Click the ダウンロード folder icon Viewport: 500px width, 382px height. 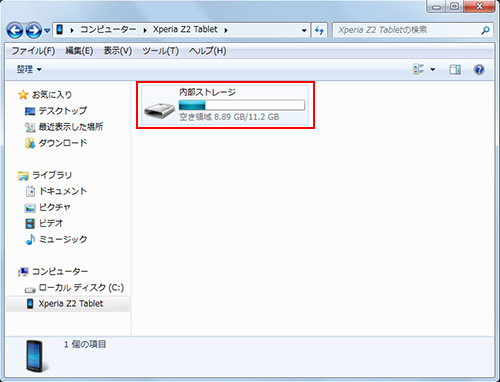click(30, 143)
